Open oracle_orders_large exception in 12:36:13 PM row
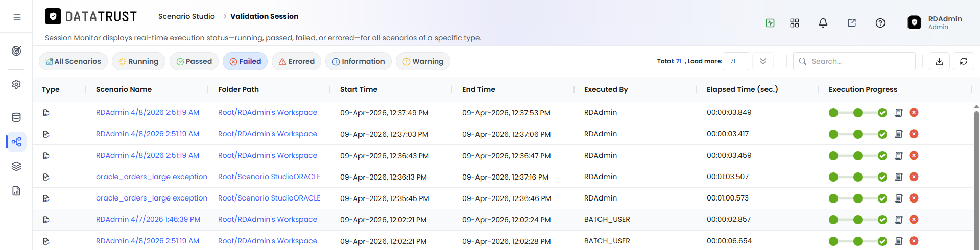The image size is (980, 250). point(152,177)
